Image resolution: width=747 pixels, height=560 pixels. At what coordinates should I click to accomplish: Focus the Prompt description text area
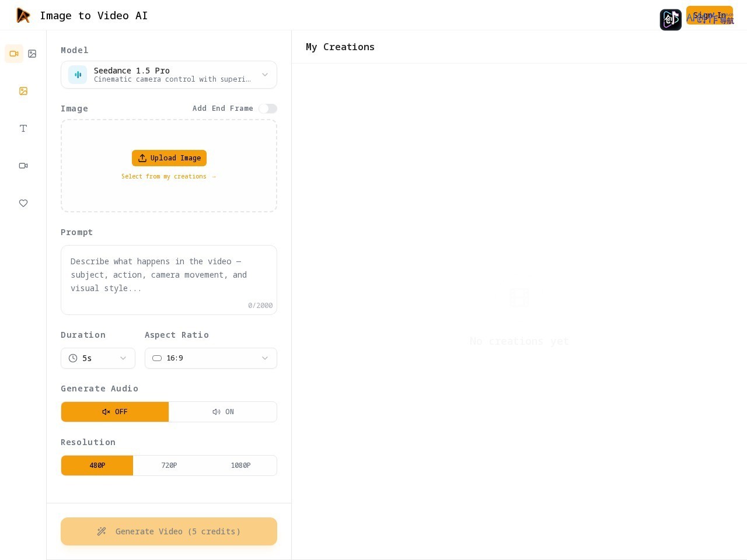point(169,280)
